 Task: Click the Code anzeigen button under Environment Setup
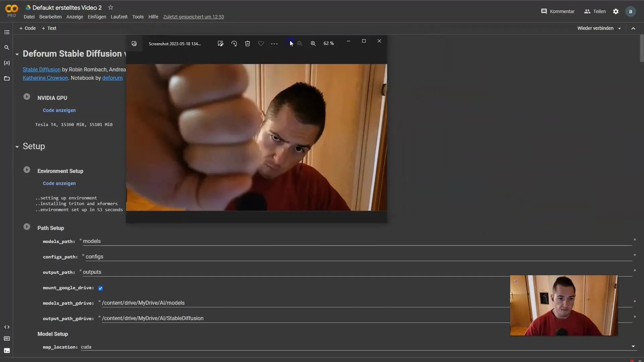[59, 183]
